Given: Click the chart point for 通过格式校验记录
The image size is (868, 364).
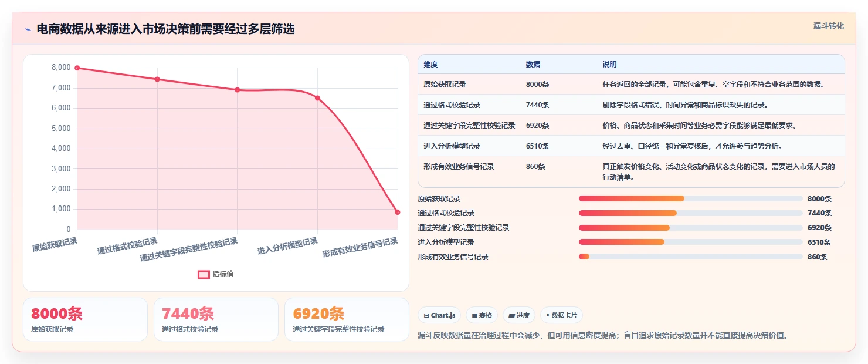Looking at the screenshot, I should (157, 79).
